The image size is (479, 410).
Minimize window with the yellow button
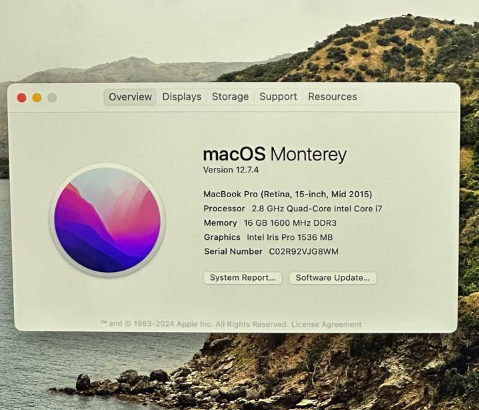37,98
